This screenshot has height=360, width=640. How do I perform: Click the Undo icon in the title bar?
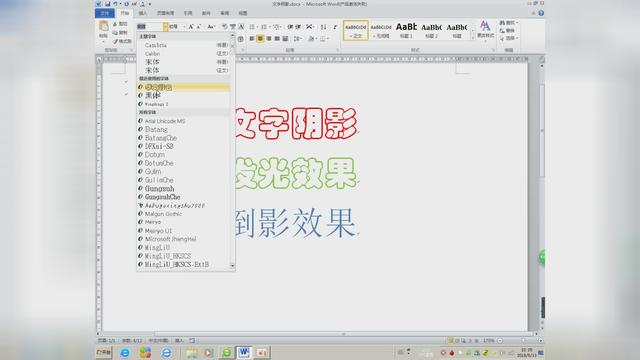pos(116,4)
